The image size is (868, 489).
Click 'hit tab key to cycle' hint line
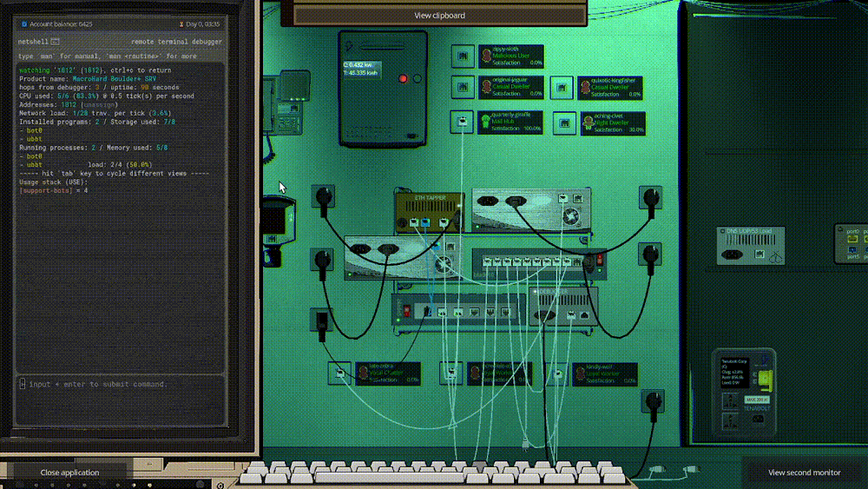(x=114, y=174)
